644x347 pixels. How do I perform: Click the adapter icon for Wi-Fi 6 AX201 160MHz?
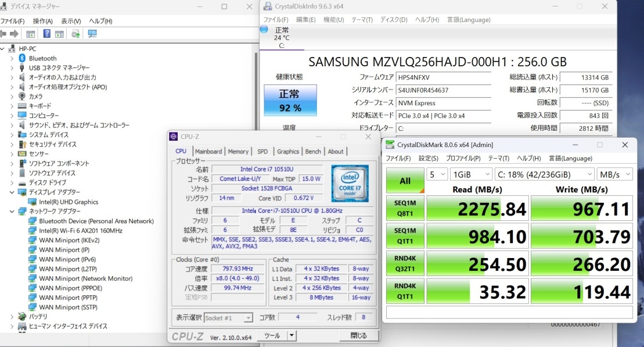click(x=32, y=231)
